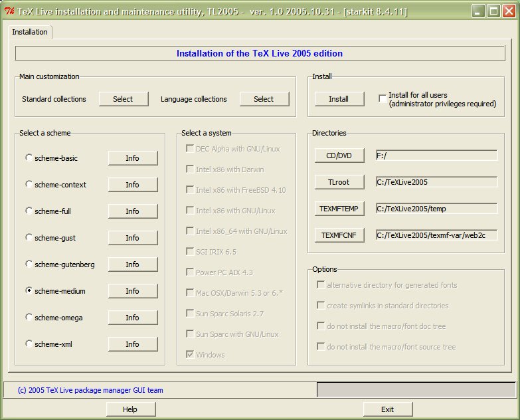Enable Install for all users checkbox
Screen dimensions: 520x420
point(383,98)
